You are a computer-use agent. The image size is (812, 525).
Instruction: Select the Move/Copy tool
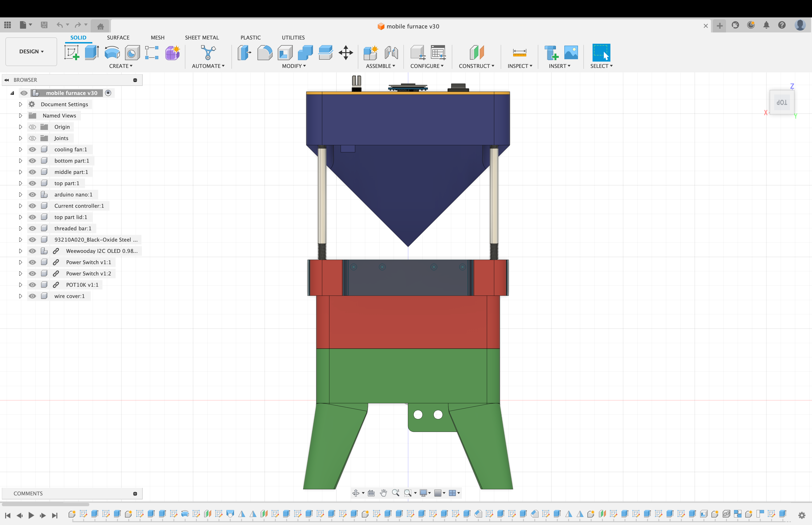346,53
